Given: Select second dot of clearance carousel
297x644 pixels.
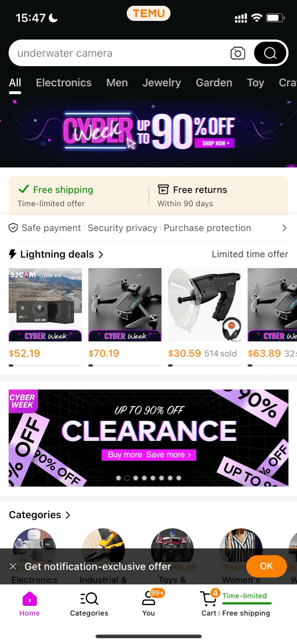Looking at the screenshot, I should pyautogui.click(x=127, y=478).
